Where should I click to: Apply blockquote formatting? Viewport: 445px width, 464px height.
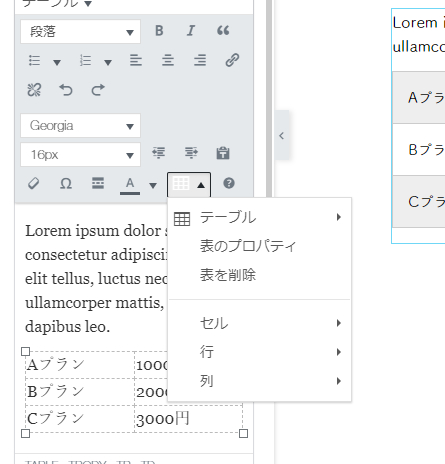click(x=223, y=31)
